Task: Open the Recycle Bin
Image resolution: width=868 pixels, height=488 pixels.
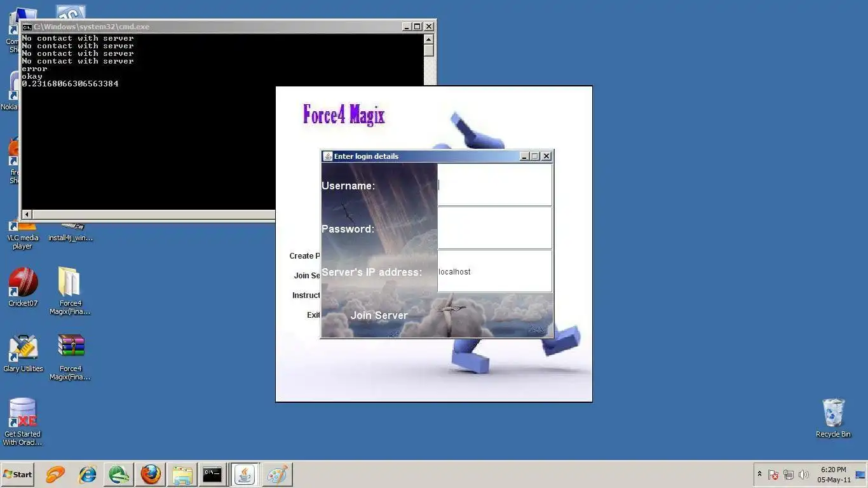Action: pos(833,418)
